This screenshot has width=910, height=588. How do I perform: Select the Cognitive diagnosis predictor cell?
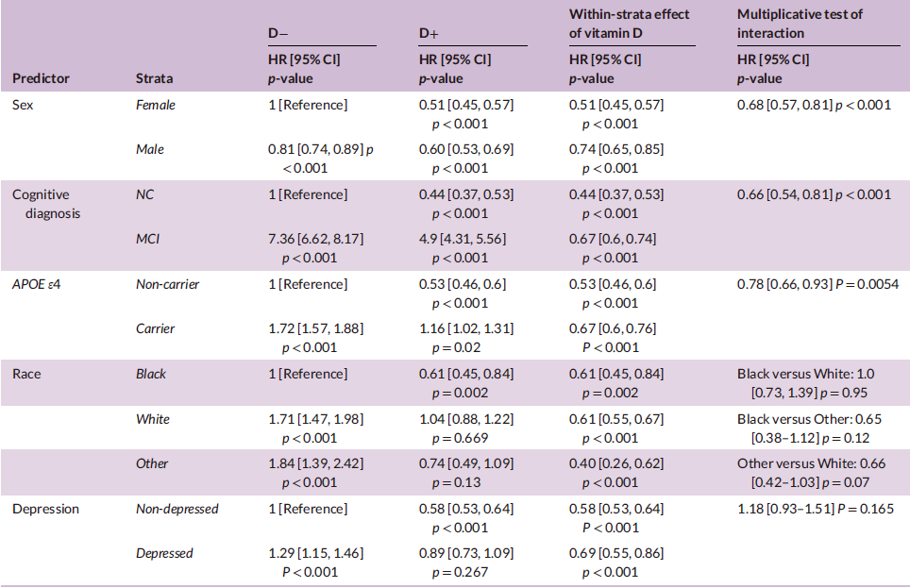point(46,204)
